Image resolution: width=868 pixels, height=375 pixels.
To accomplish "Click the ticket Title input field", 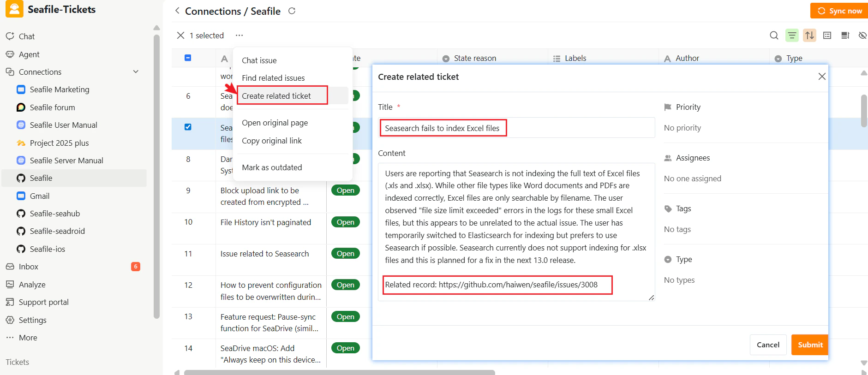I will pyautogui.click(x=516, y=128).
